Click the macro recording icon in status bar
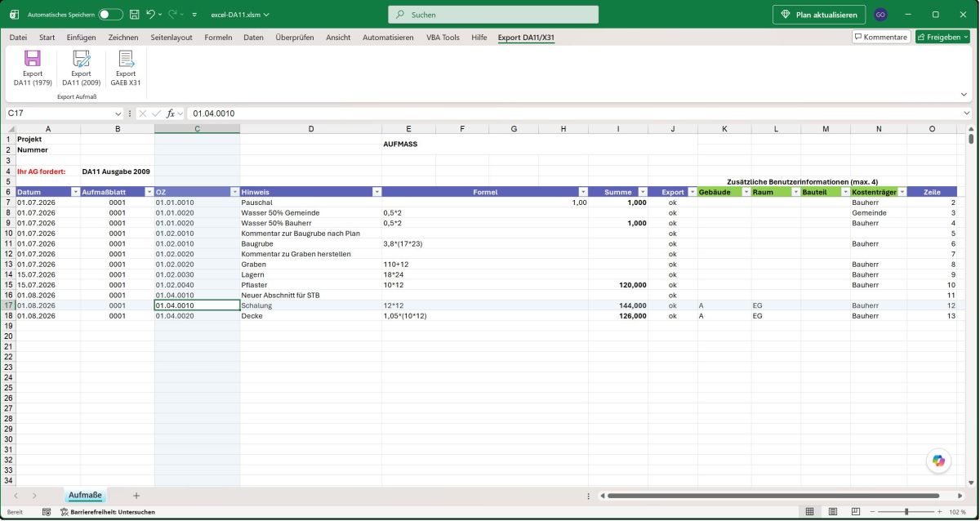The height and width of the screenshot is (521, 980). click(47, 512)
